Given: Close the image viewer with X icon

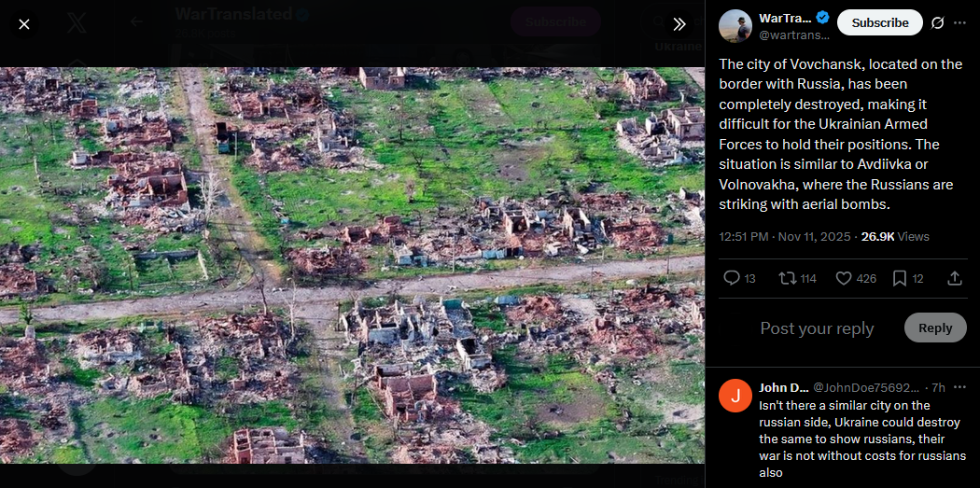Looking at the screenshot, I should (23, 24).
